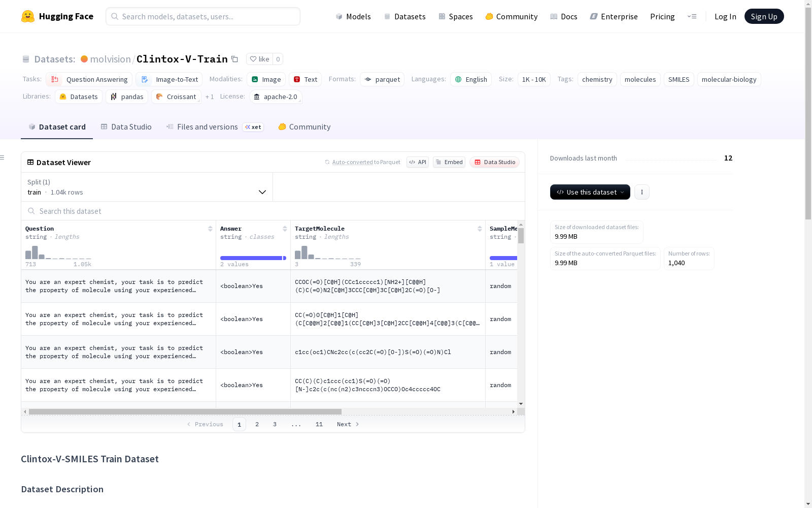The image size is (812, 508).
Task: Click the Embed button
Action: point(449,162)
